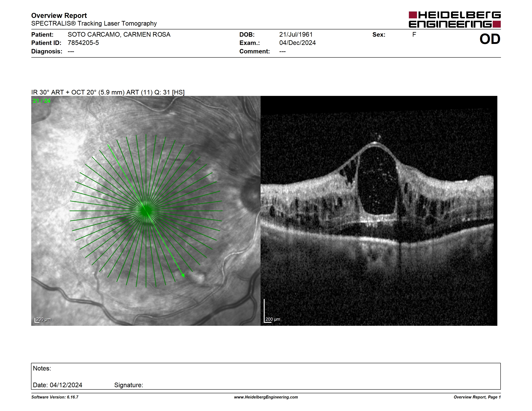This screenshot has width=532, height=411.
Task: Click Software Version: 6.16.7 footer
Action: pyautogui.click(x=55, y=397)
